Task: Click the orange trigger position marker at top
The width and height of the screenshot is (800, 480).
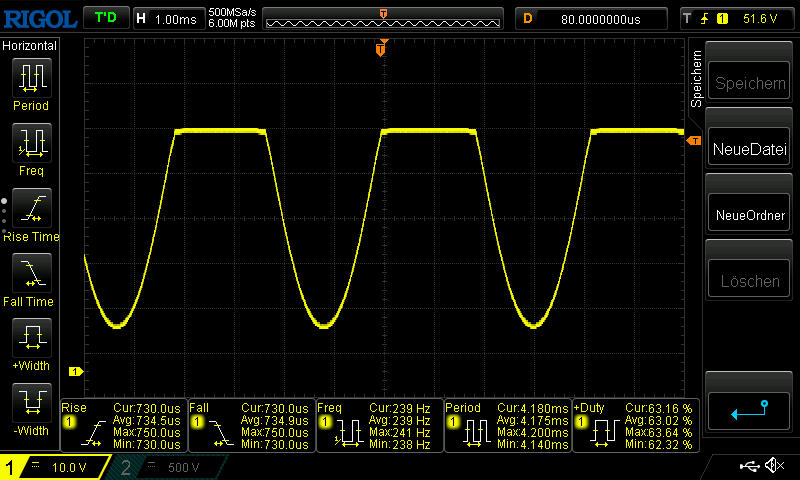Action: [381, 48]
